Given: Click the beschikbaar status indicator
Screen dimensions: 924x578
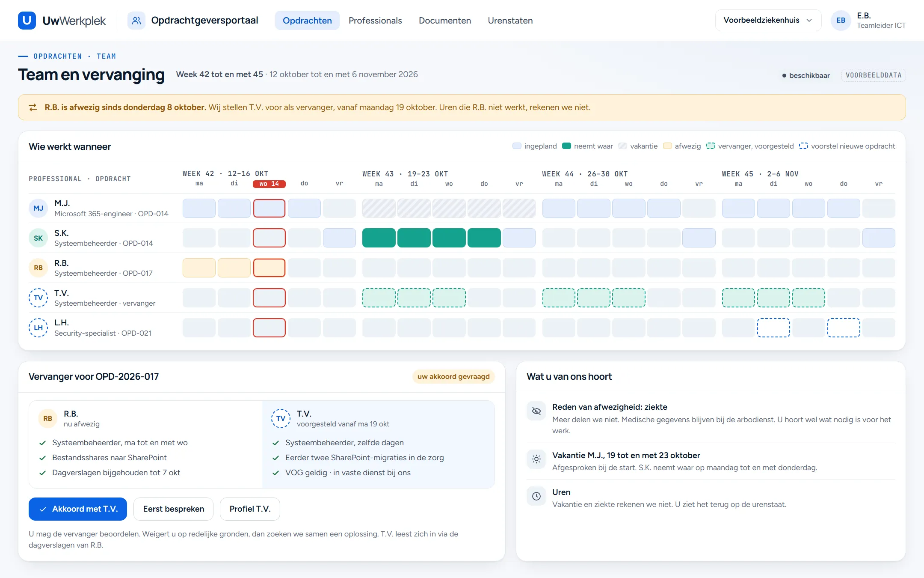Looking at the screenshot, I should (x=806, y=75).
